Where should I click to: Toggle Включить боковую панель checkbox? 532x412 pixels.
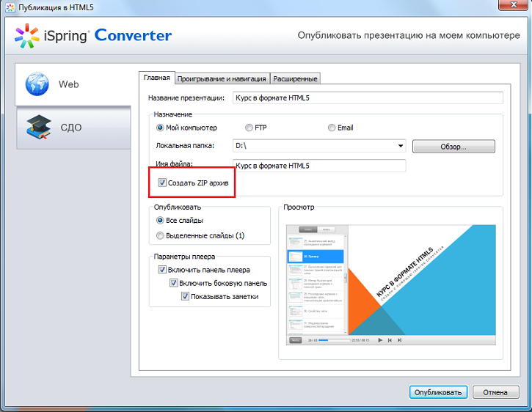point(174,283)
